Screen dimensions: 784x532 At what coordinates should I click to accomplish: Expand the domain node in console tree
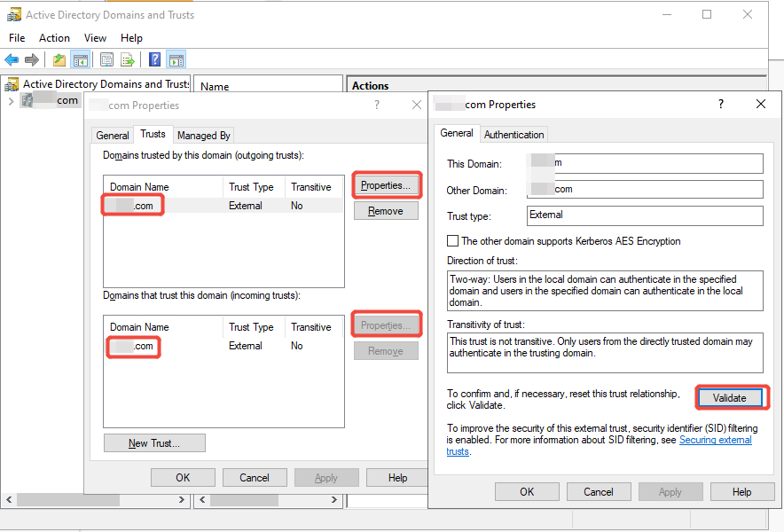(11, 101)
